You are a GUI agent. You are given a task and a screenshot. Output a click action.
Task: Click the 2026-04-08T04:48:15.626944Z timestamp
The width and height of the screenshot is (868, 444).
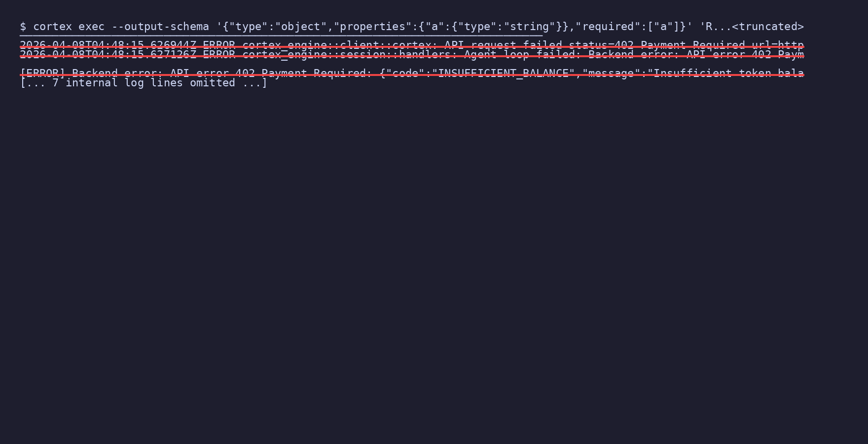pos(108,45)
